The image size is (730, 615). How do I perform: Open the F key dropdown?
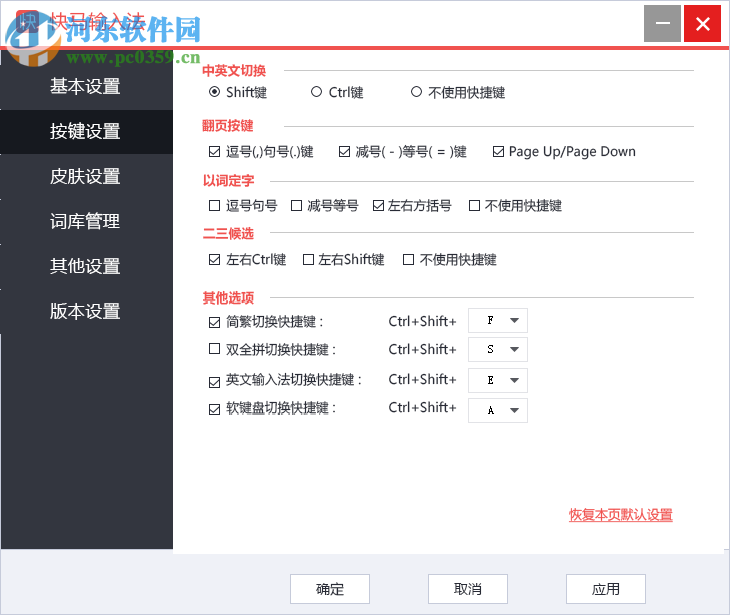point(498,320)
